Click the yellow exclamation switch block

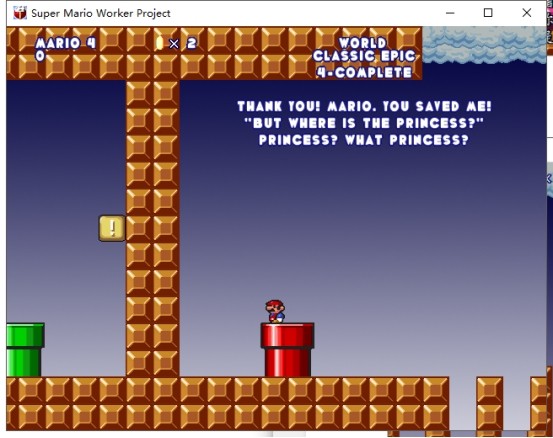(x=112, y=229)
